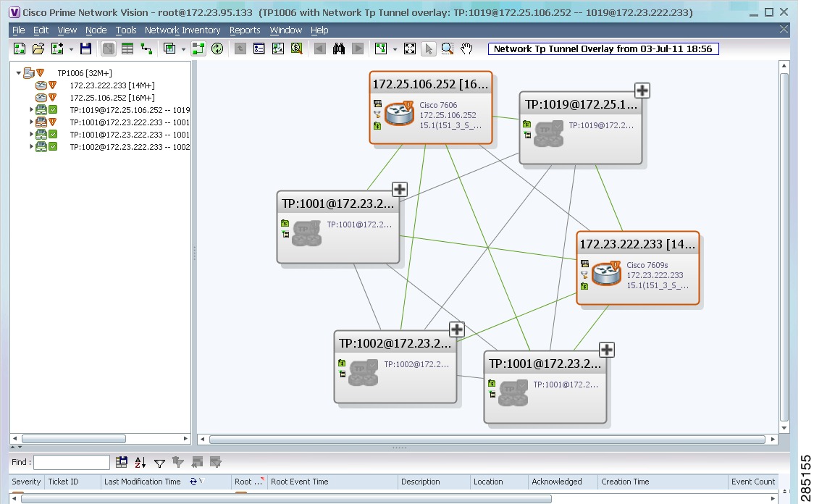Open the layout options dropdown arrow
The image size is (814, 504).
[395, 49]
